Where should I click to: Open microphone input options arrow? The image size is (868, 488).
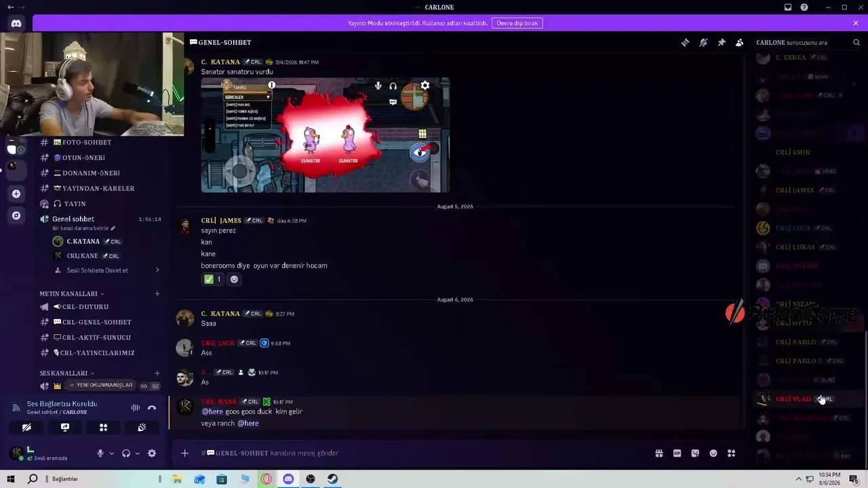[111, 453]
